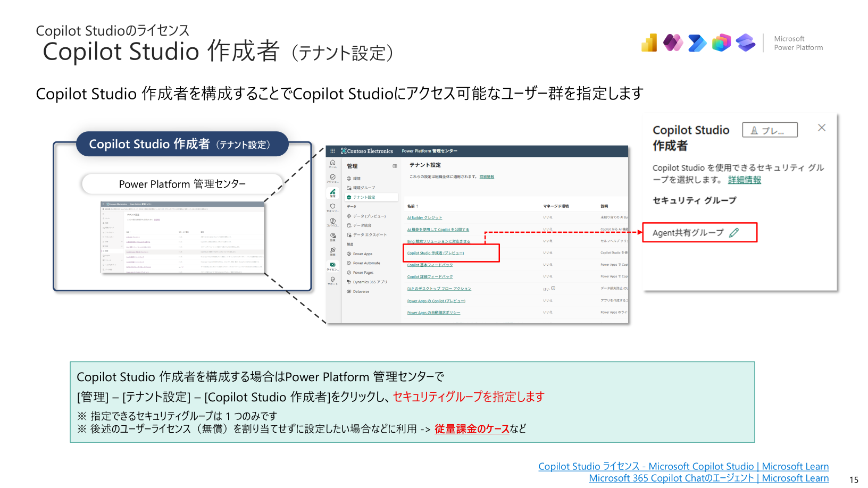Click the small Power Platform 管理センター thumbnail
The image size is (868, 488).
click(182, 237)
